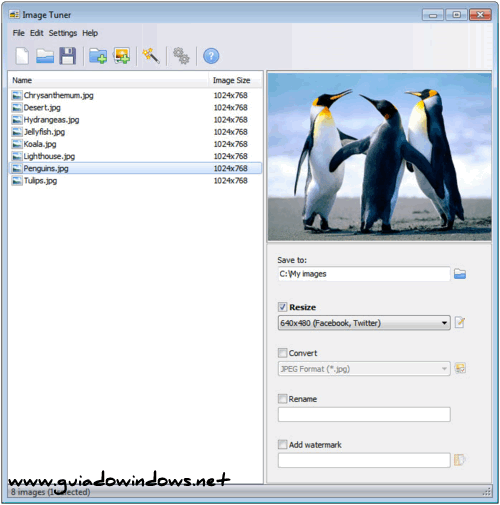The image size is (500, 505).
Task: Click the Add watermark text field
Action: point(364,460)
